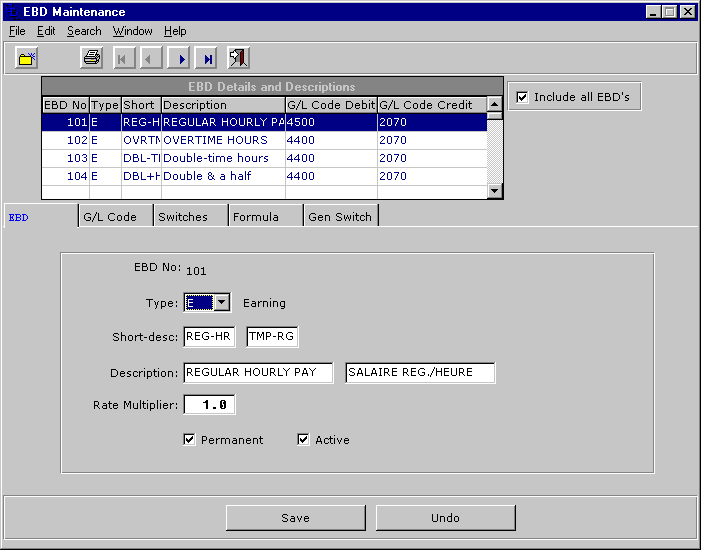Image resolution: width=701 pixels, height=550 pixels.
Task: Go to first record arrow button
Action: [124, 58]
